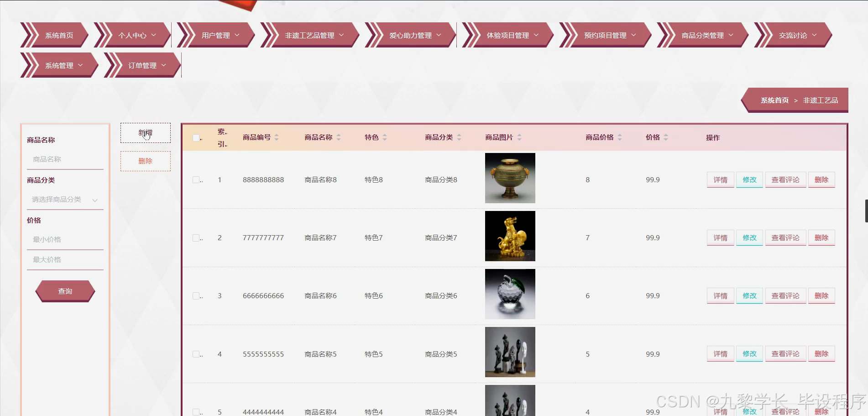Expand 交流讨论 menu
Screen dimensions: 868x416
793,35
